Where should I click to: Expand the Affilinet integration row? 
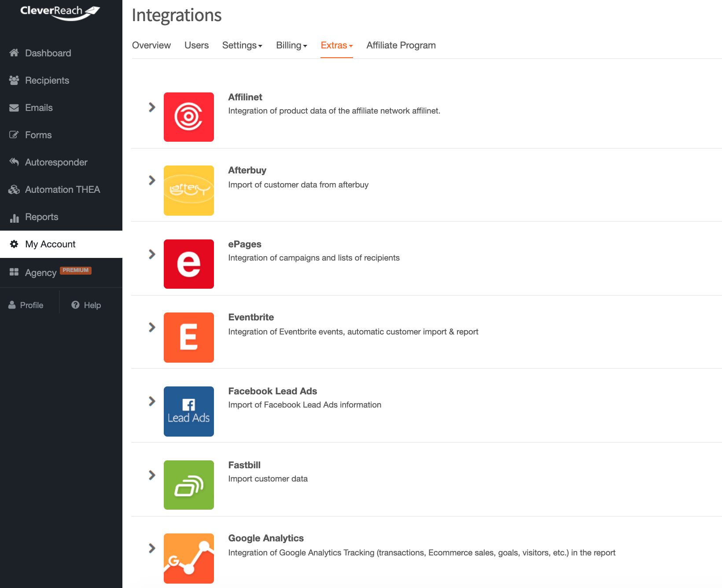click(x=152, y=107)
